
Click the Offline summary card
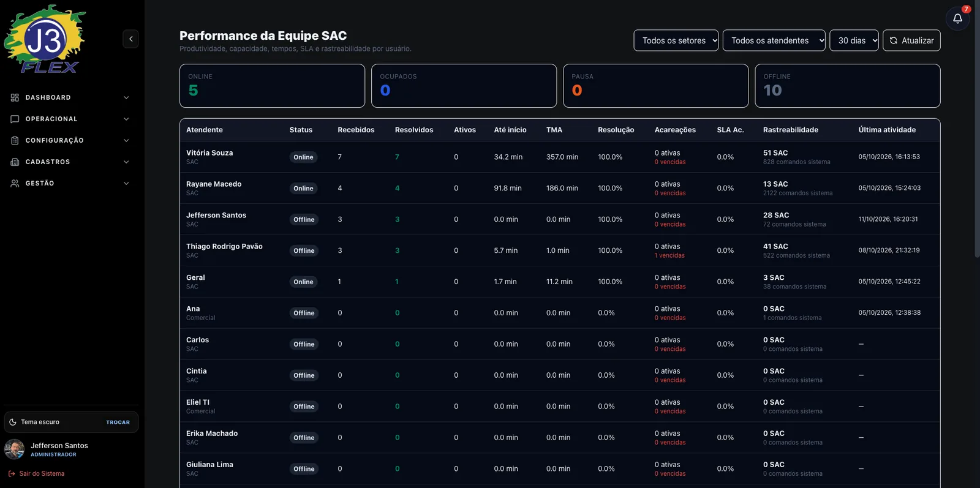[848, 86]
